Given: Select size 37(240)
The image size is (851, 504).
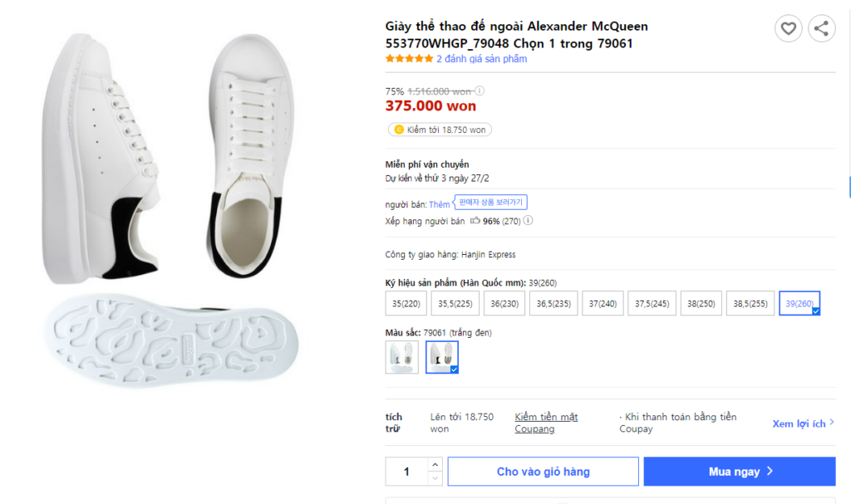Looking at the screenshot, I should 603,304.
